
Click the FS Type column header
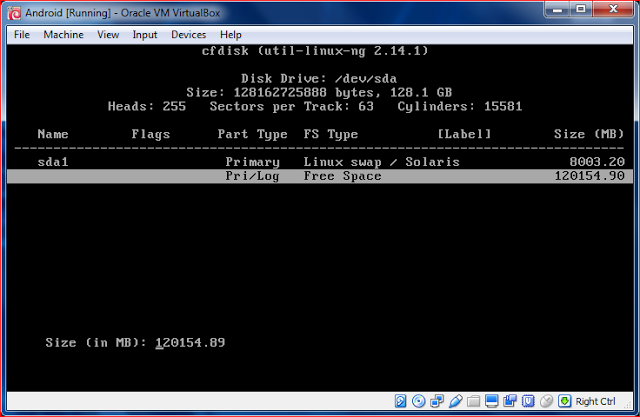pos(331,134)
